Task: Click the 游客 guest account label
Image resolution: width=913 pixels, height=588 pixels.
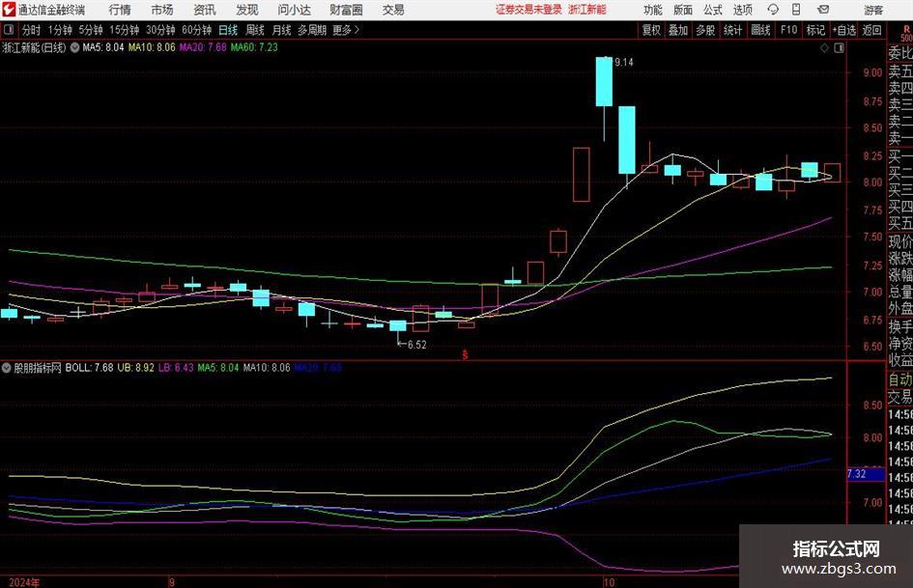Action: (872, 10)
